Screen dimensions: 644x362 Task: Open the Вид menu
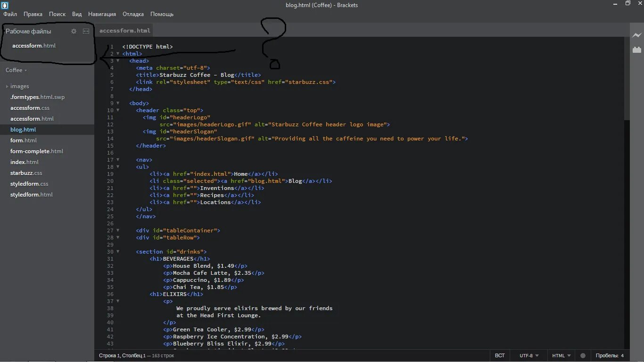pyautogui.click(x=77, y=14)
